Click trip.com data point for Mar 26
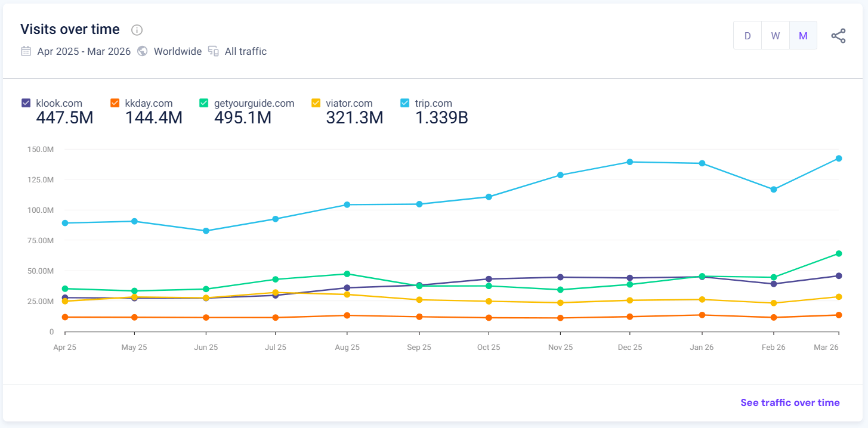 point(839,159)
